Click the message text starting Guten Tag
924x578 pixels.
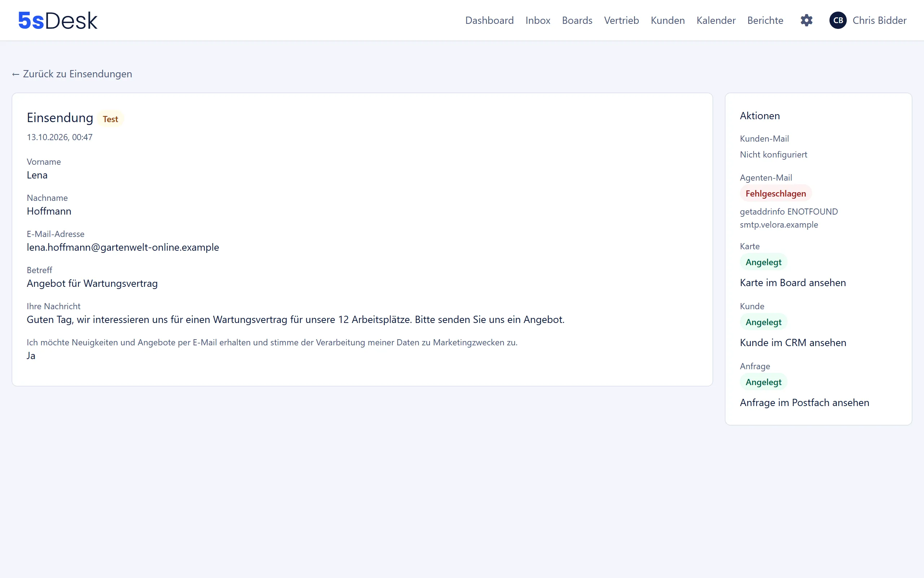(x=296, y=320)
